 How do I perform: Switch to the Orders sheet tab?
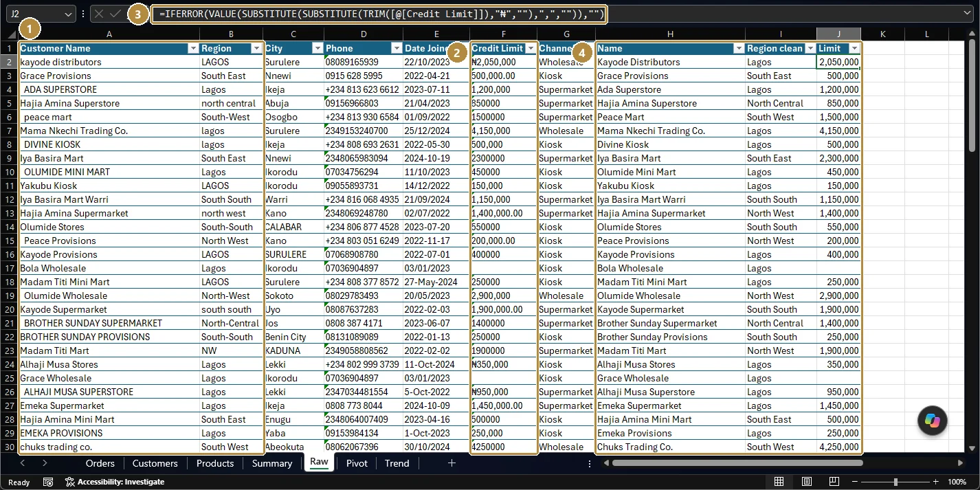[x=100, y=463]
